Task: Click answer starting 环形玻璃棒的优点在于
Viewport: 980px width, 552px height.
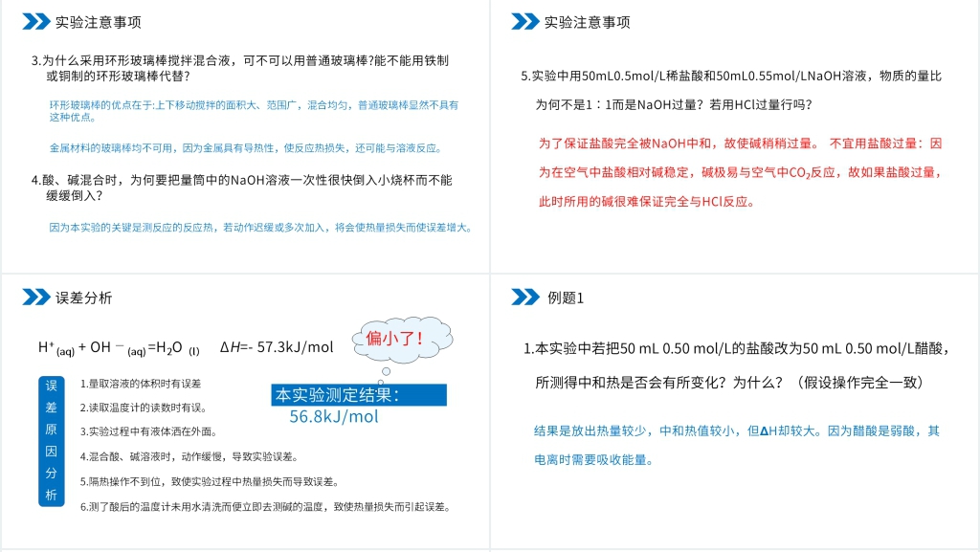Action: [x=254, y=111]
